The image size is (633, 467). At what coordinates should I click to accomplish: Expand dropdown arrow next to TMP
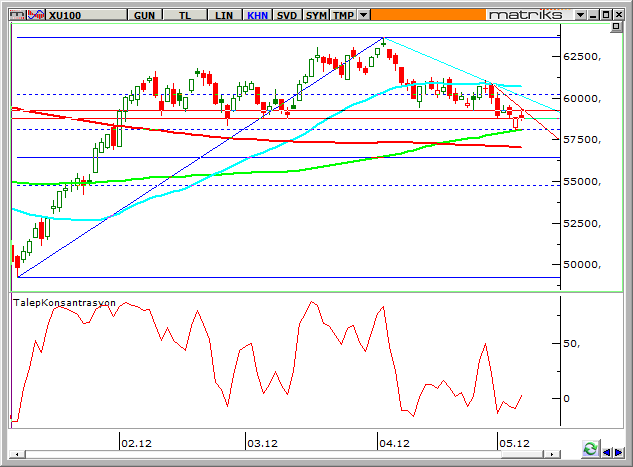click(363, 15)
